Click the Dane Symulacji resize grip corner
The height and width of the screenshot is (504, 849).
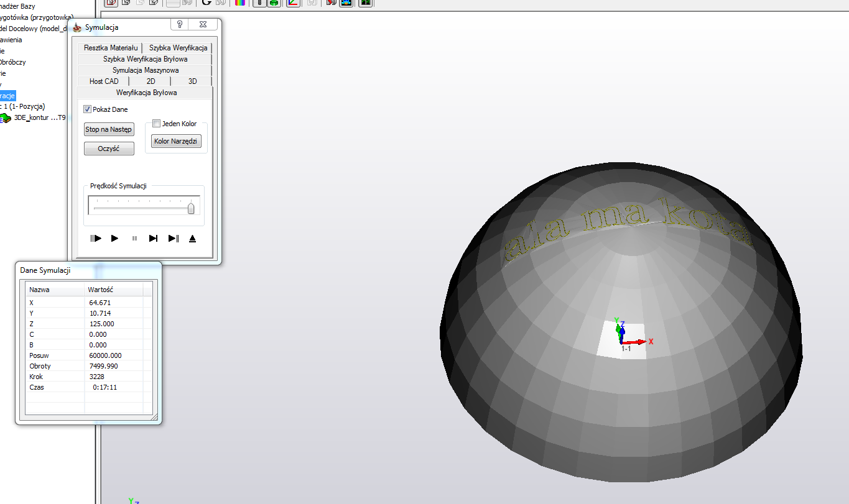(x=155, y=418)
